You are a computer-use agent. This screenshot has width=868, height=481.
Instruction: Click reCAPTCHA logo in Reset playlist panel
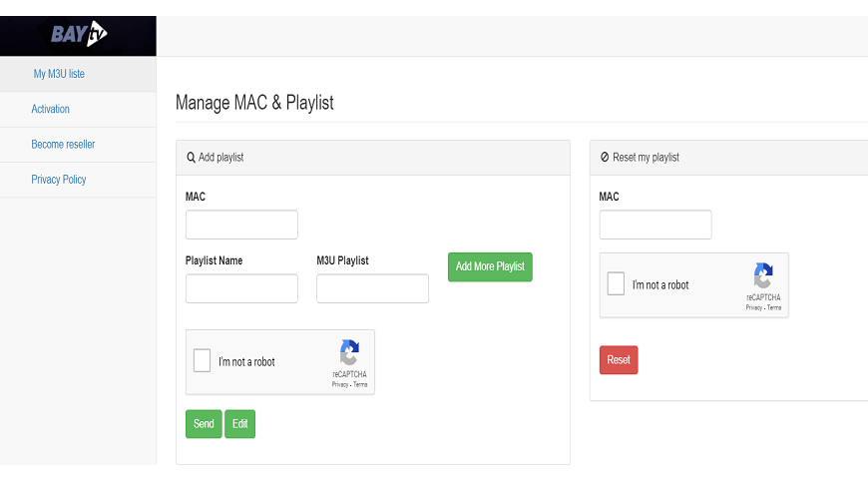pyautogui.click(x=763, y=275)
